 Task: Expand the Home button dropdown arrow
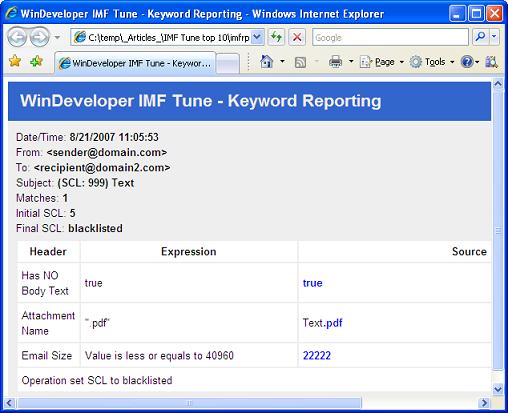(282, 62)
